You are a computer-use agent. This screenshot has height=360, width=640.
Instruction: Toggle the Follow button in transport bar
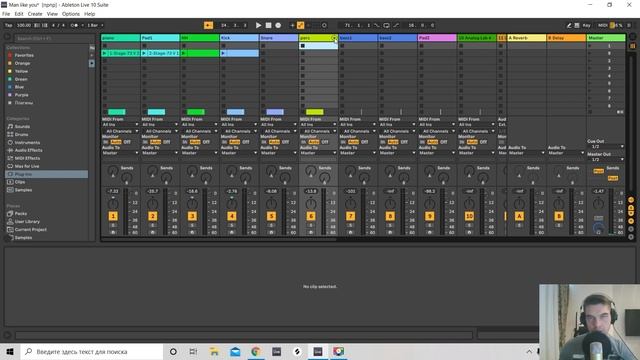208,25
